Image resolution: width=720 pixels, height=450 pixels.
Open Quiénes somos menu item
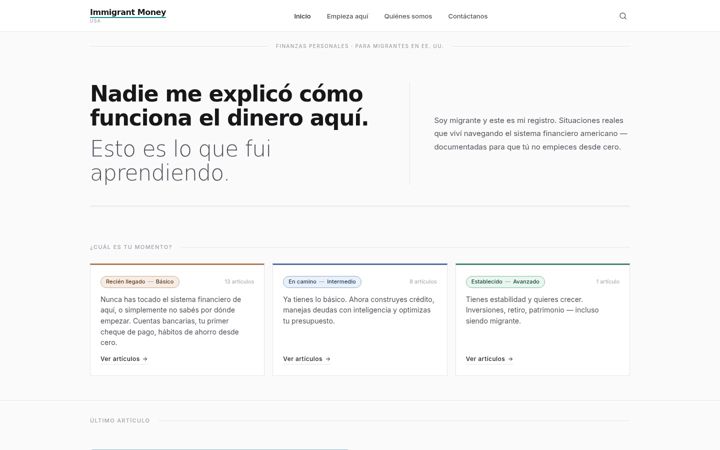coord(408,16)
